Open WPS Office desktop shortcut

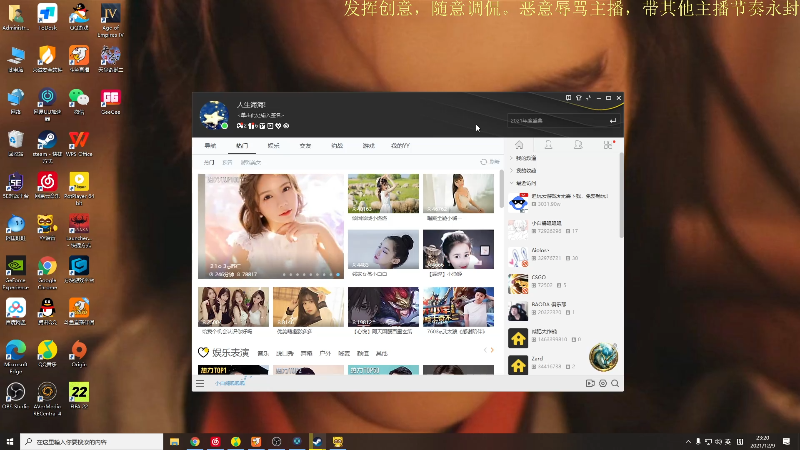79,144
